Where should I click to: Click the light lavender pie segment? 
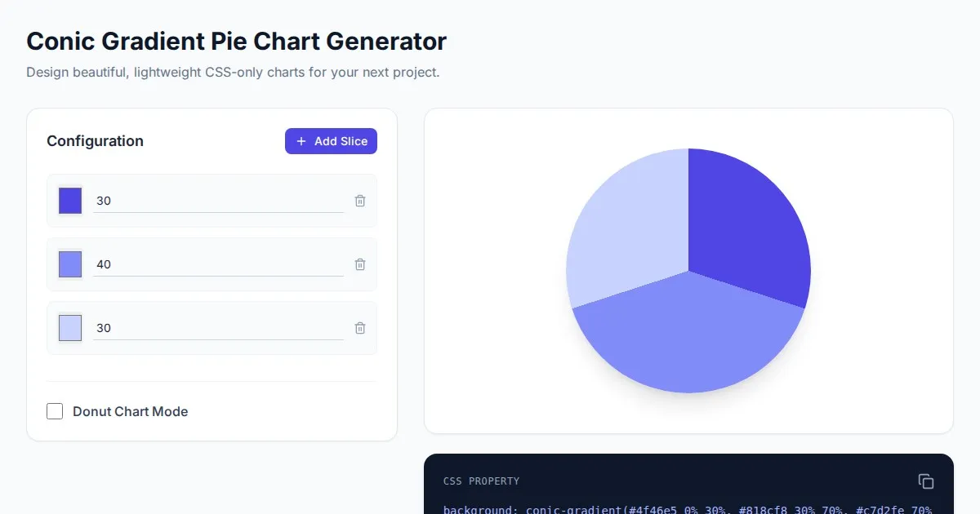coord(629,228)
